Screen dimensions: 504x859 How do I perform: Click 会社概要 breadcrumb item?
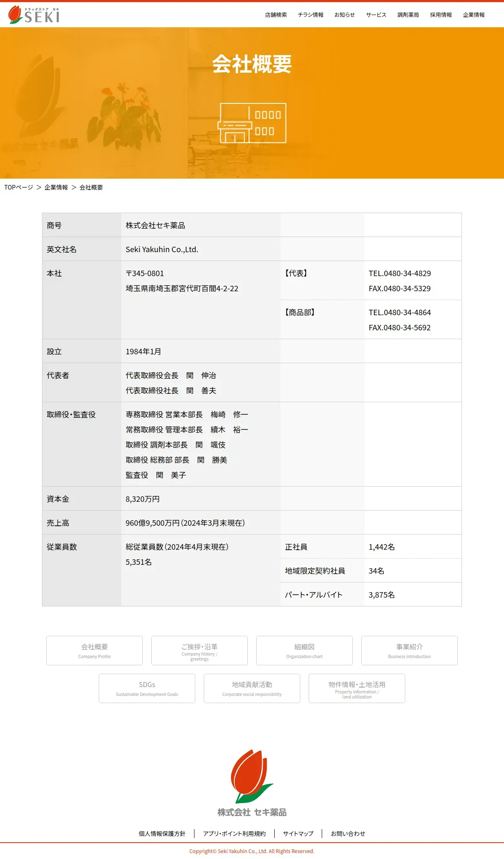coord(91,187)
